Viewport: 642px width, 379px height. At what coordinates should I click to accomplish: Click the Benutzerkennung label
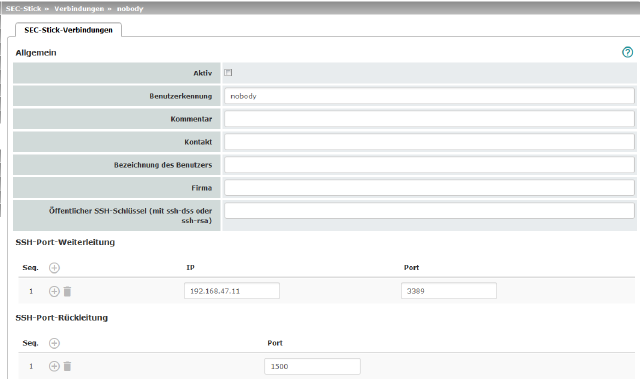[x=181, y=96]
